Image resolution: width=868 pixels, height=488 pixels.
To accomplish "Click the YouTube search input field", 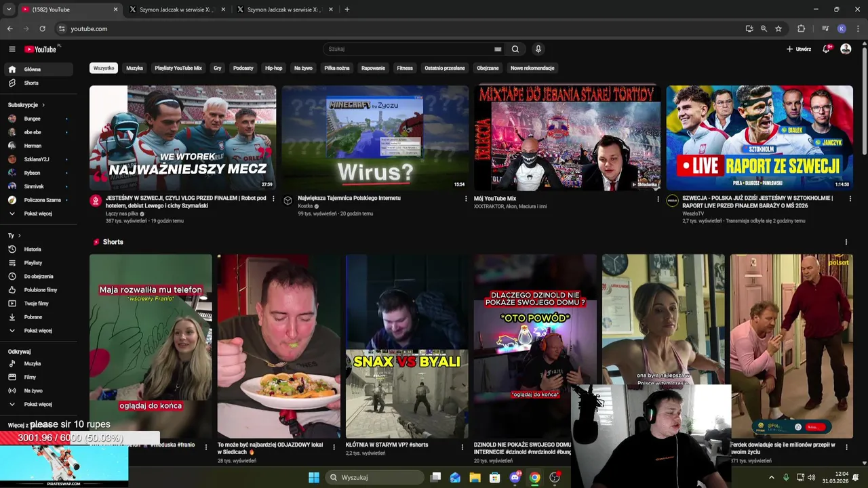I will click(x=410, y=49).
